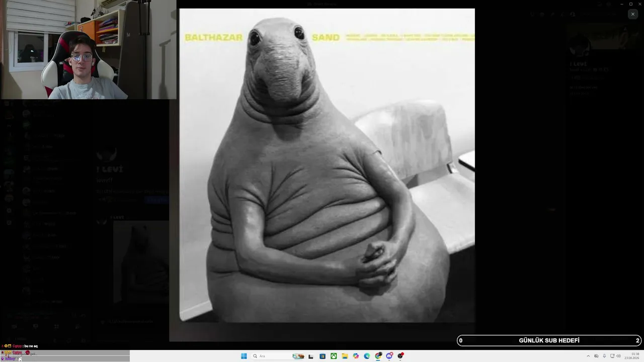Open the Copilot app from the taskbar
This screenshot has width=644, height=362.
[x=356, y=356]
